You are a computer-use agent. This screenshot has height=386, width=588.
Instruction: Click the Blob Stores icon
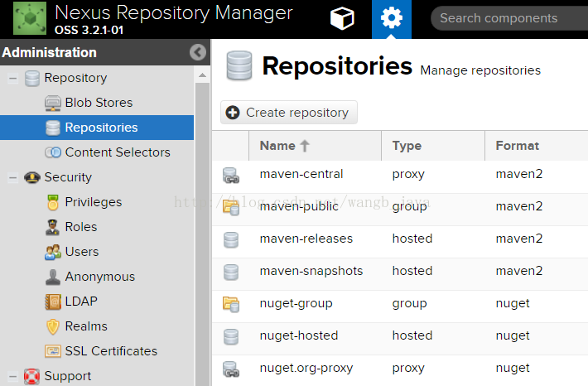pyautogui.click(x=52, y=103)
